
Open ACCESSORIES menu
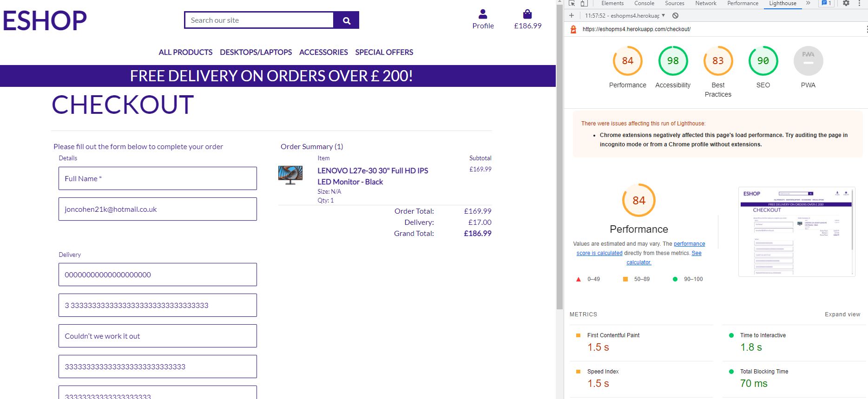323,52
